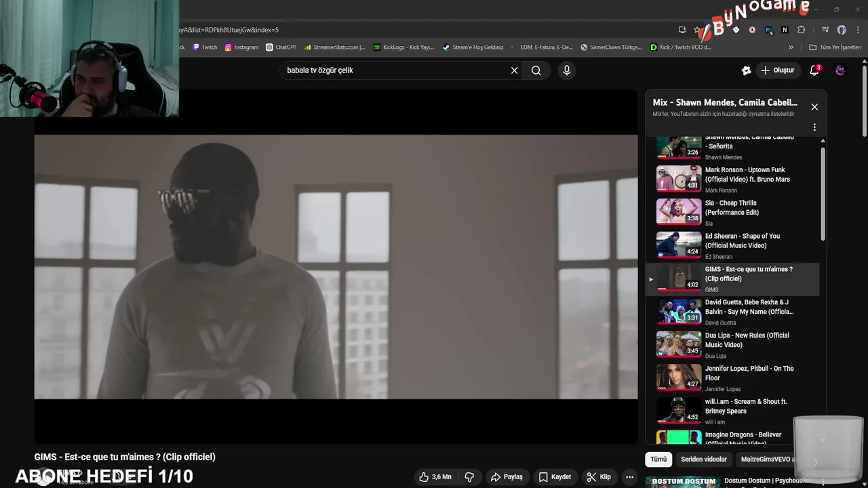Play Imagine Dragons - Believer entry
Screen dimensions: 868x488
point(732,437)
